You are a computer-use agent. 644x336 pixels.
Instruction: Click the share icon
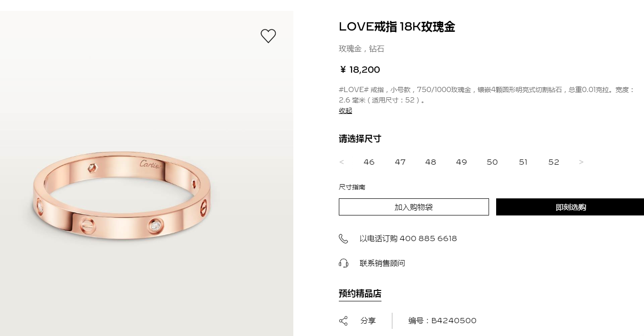coord(344,321)
